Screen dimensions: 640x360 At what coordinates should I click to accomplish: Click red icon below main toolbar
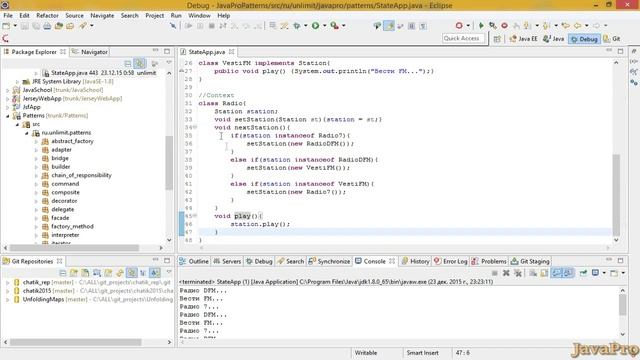pos(5,38)
